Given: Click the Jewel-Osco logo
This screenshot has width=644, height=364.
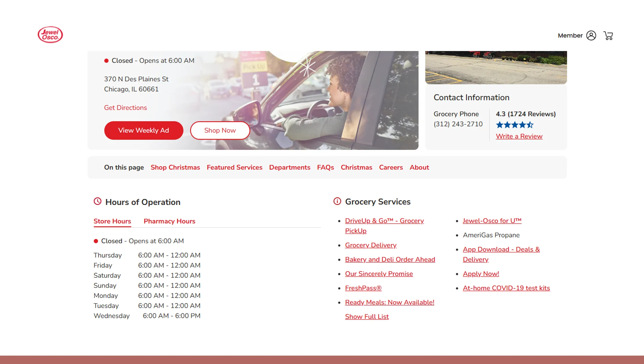Looking at the screenshot, I should pyautogui.click(x=50, y=35).
